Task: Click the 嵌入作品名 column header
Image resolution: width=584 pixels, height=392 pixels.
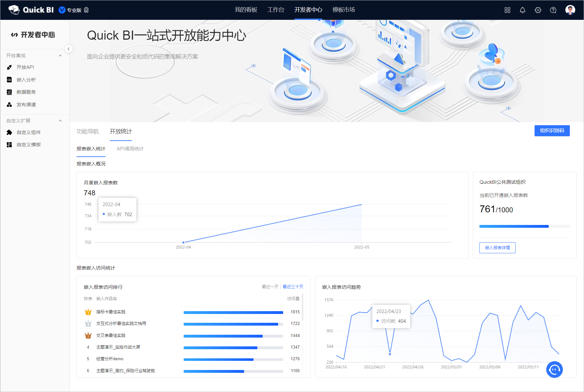Action: [x=106, y=299]
